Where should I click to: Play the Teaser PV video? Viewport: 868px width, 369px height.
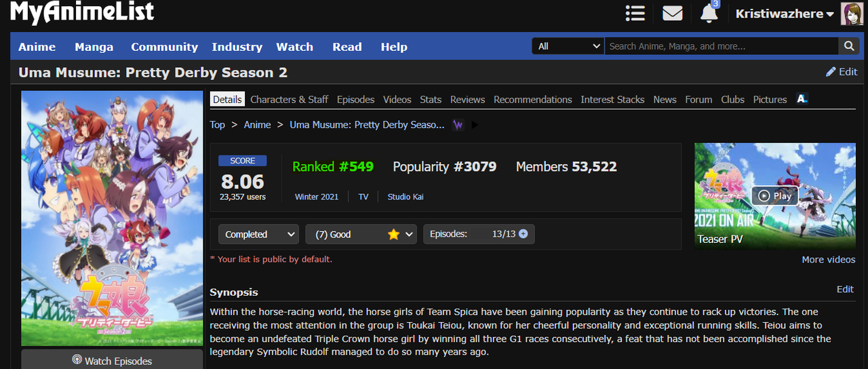[774, 195]
